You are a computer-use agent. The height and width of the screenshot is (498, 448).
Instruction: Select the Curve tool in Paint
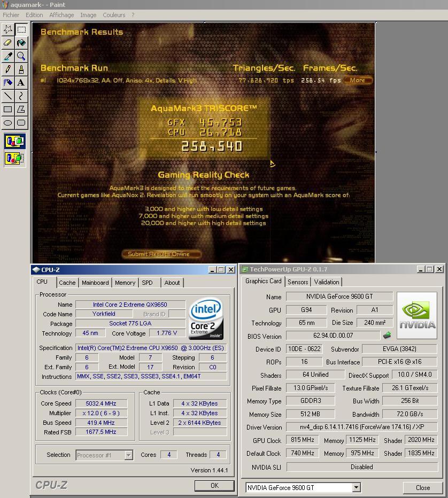click(21, 96)
